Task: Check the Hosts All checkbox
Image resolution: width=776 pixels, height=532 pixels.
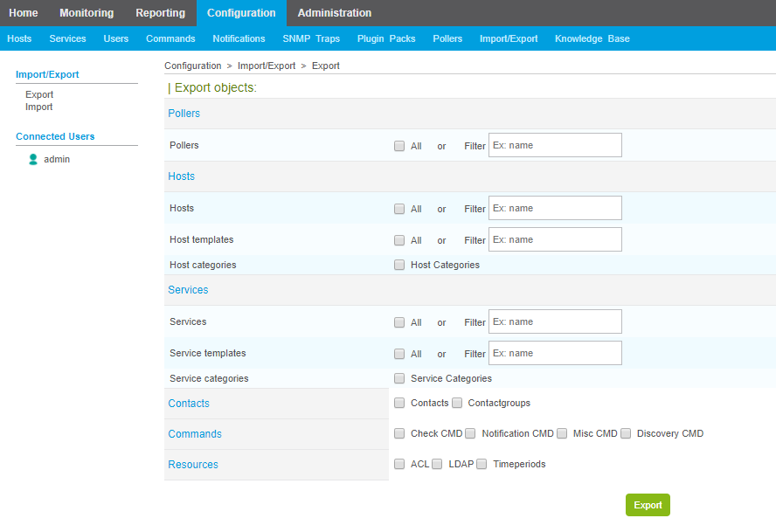Action: click(x=398, y=209)
